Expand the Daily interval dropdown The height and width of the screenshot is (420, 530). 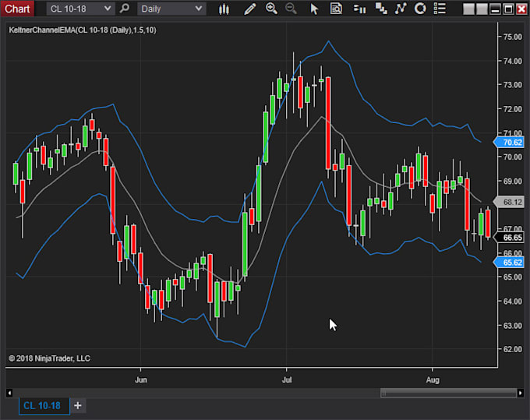(x=171, y=9)
